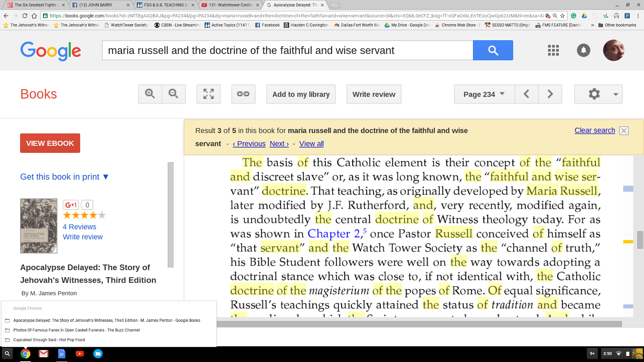Get a link to this book page
This screenshot has height=362, width=644.
click(x=243, y=94)
